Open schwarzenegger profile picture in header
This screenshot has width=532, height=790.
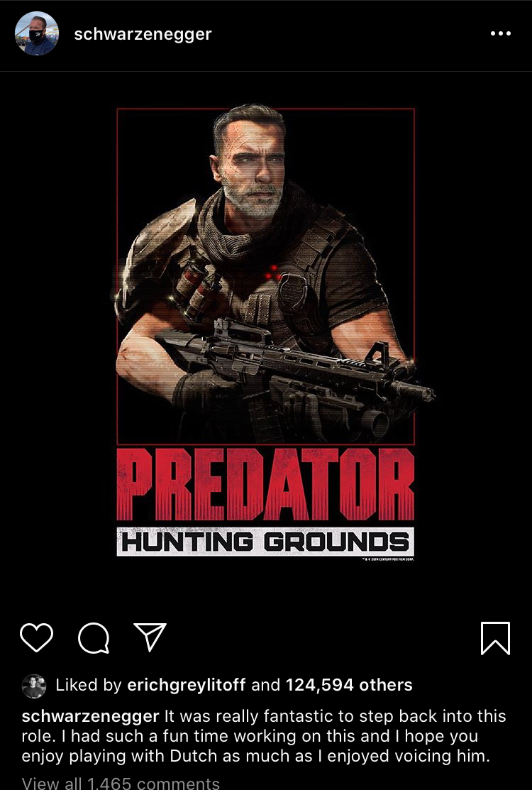click(37, 33)
